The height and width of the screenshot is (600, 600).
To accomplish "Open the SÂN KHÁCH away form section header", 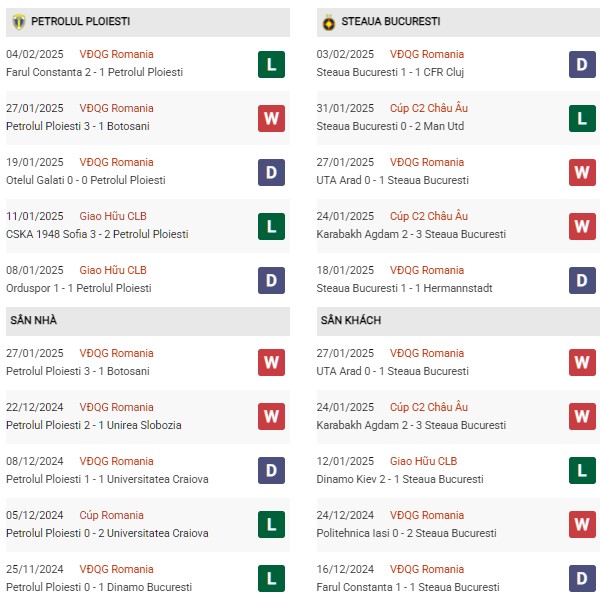I will pos(458,320).
